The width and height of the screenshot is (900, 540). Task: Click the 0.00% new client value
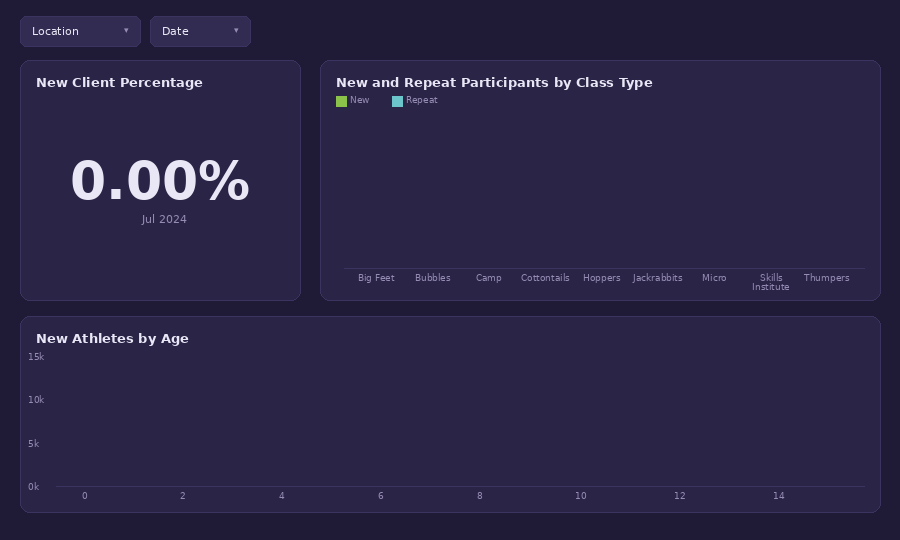point(160,181)
